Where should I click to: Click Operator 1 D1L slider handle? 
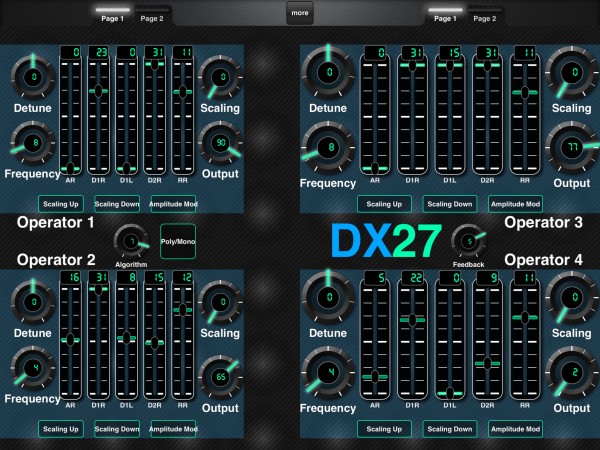click(x=126, y=168)
